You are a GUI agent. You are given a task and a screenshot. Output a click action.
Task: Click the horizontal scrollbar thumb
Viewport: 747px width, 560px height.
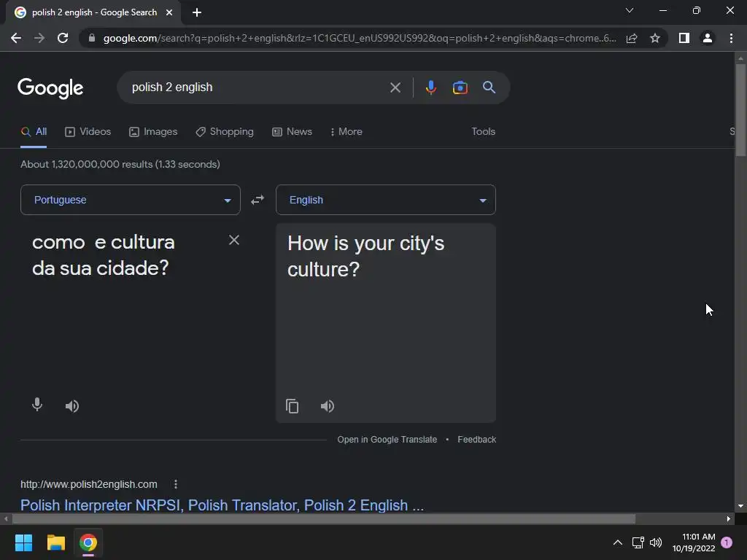pos(323,518)
